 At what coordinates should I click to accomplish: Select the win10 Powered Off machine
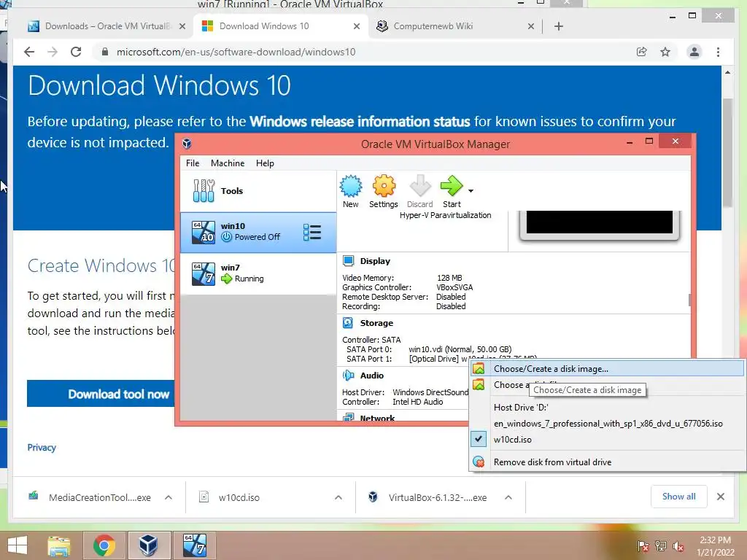tap(258, 232)
